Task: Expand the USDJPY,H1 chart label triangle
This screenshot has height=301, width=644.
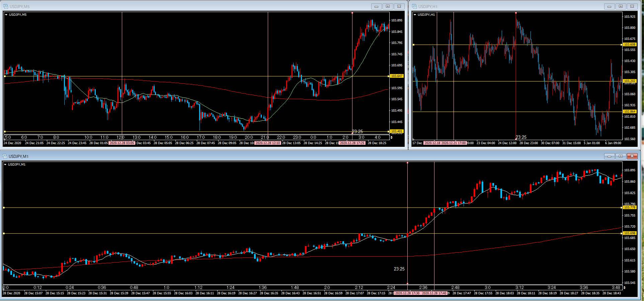Action: (x=415, y=15)
